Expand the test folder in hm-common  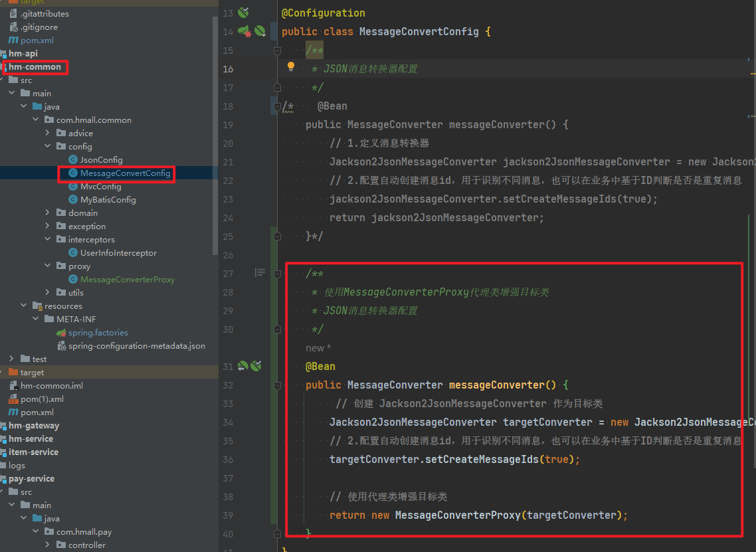pyautogui.click(x=12, y=359)
